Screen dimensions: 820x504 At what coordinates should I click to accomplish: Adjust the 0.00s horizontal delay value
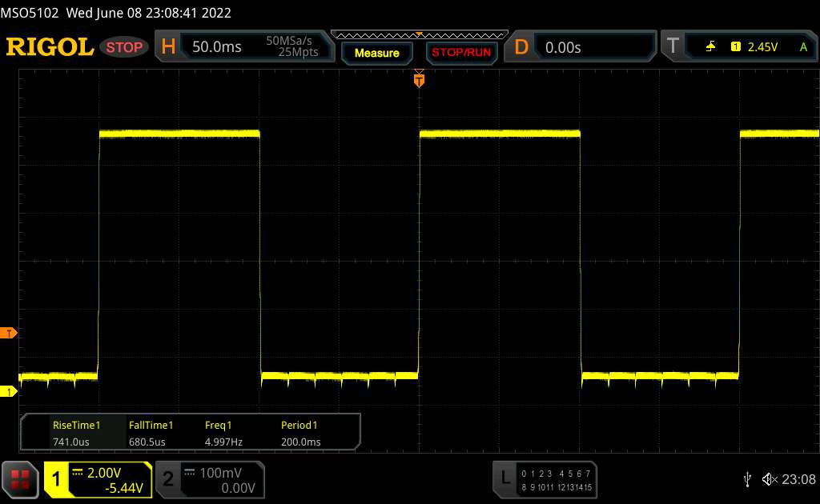[x=563, y=47]
